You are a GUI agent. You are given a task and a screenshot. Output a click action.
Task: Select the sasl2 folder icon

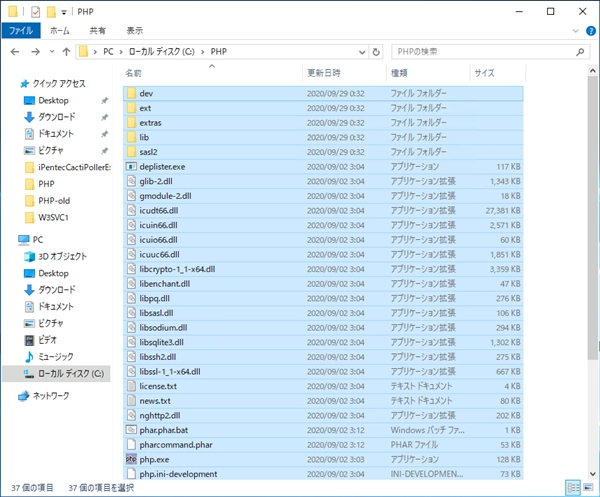point(132,152)
